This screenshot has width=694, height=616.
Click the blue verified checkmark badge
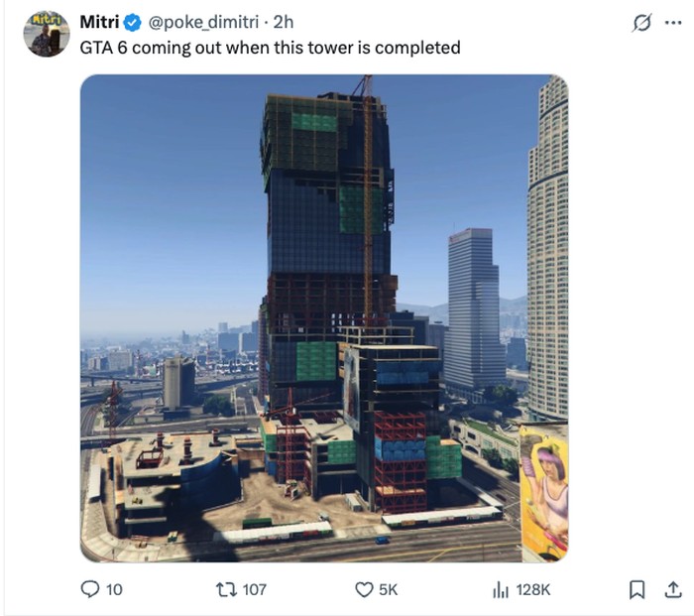[132, 22]
